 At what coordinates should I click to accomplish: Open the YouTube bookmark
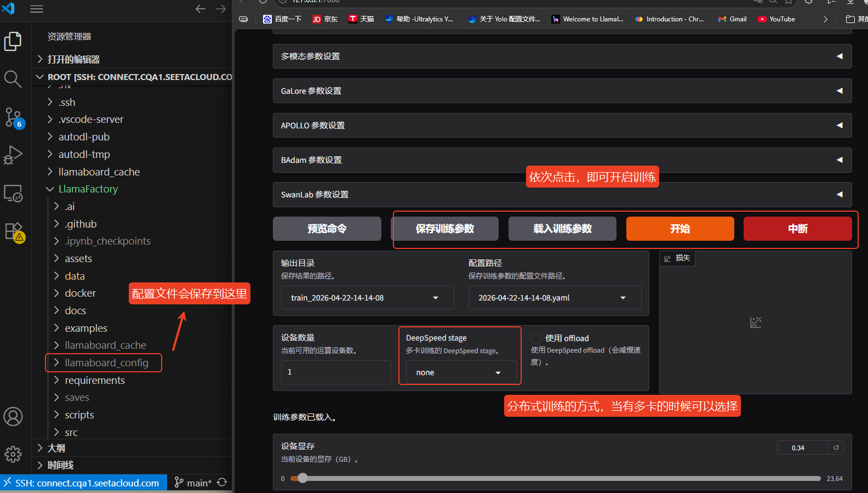click(776, 19)
